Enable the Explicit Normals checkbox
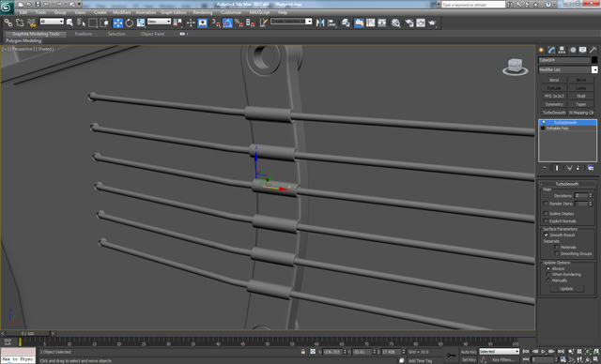The image size is (601, 364). [x=546, y=220]
